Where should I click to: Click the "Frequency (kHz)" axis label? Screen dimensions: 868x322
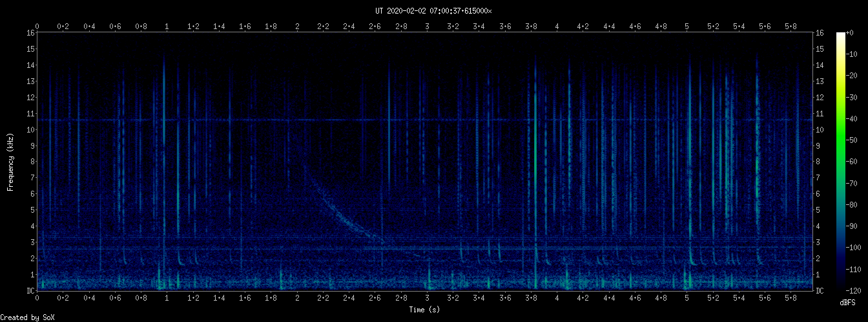(x=10, y=162)
